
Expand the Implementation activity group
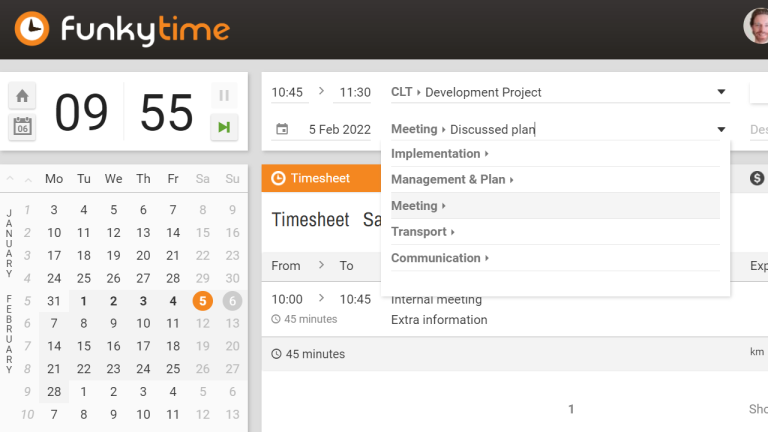(439, 154)
